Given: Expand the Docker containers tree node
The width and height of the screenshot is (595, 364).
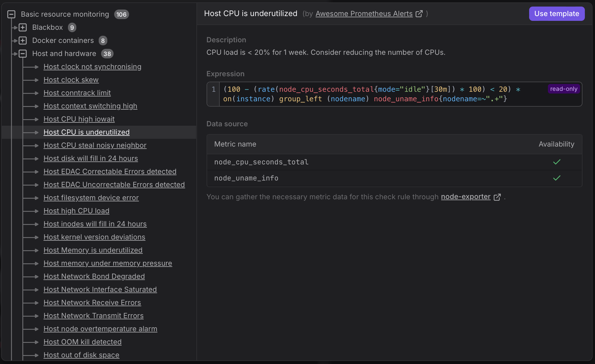Looking at the screenshot, I should [23, 41].
